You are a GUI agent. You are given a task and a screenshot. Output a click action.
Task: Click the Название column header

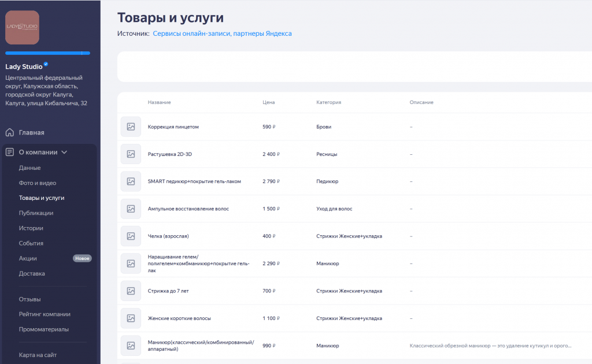click(x=160, y=102)
